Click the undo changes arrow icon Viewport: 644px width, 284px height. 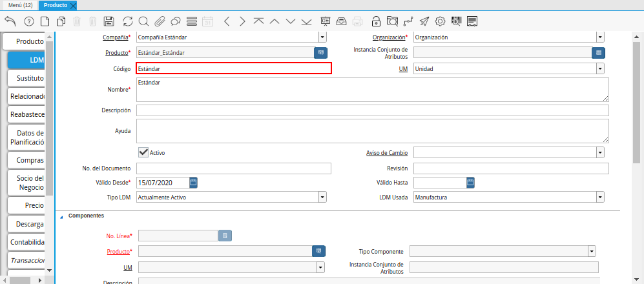point(10,21)
